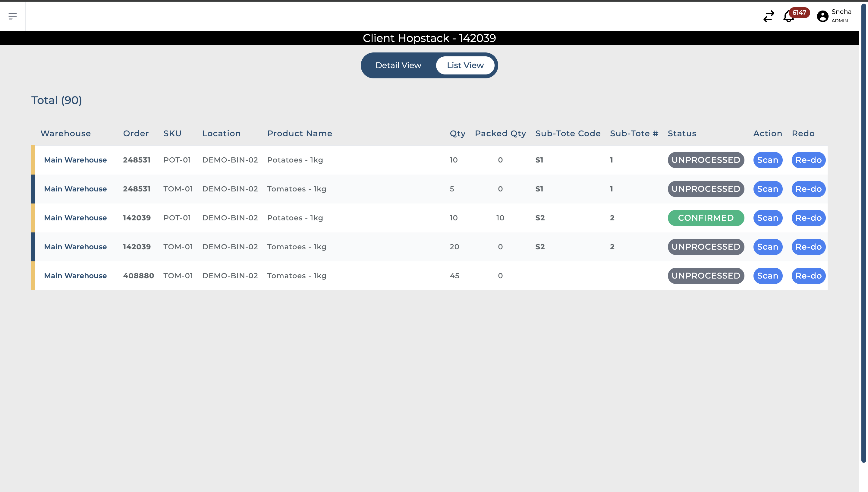Click UNPROCESSED status on first row
This screenshot has height=492, width=868.
706,160
